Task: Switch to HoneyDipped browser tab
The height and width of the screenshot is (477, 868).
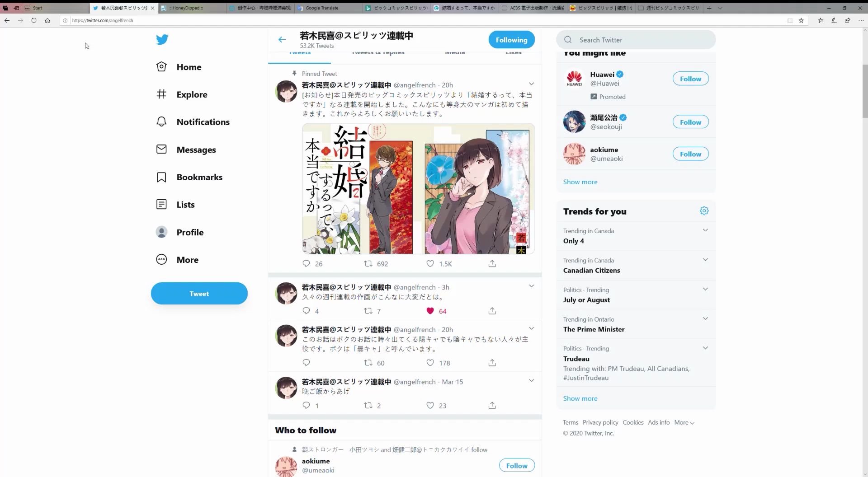Action: click(x=192, y=8)
